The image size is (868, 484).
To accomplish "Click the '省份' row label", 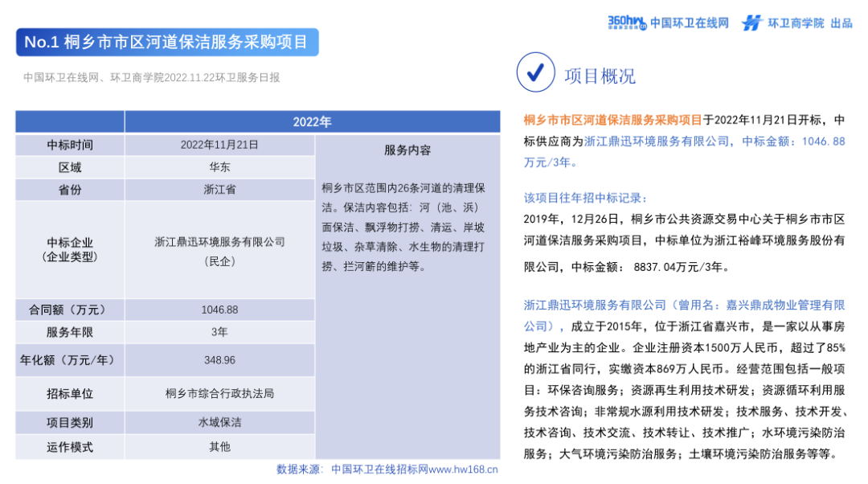I will tap(70, 190).
